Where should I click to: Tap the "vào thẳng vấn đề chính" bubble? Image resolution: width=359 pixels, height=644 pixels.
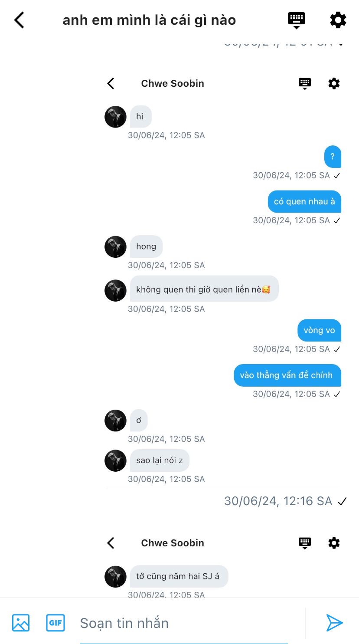287,375
